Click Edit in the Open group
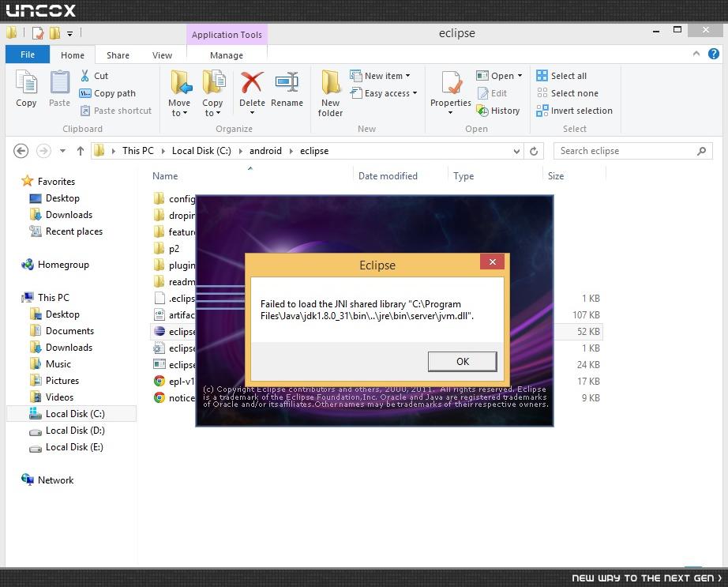Viewport: 728px width, 587px height. 492,93
